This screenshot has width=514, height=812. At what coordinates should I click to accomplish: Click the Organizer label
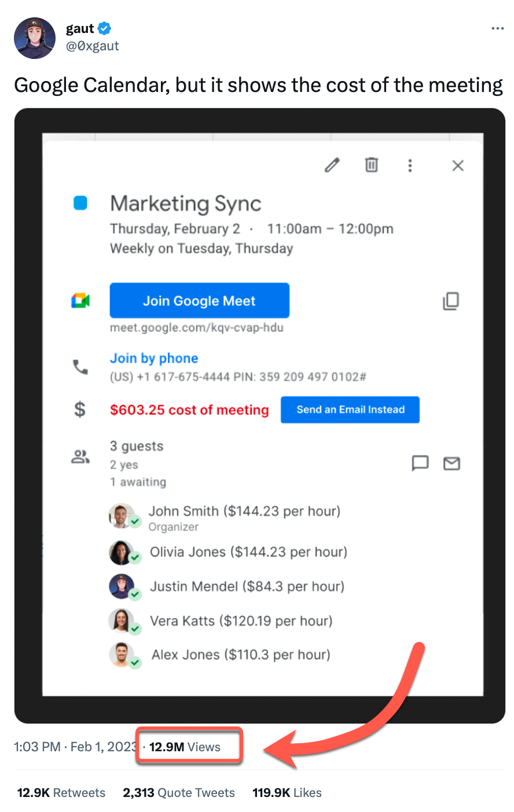pos(174,527)
